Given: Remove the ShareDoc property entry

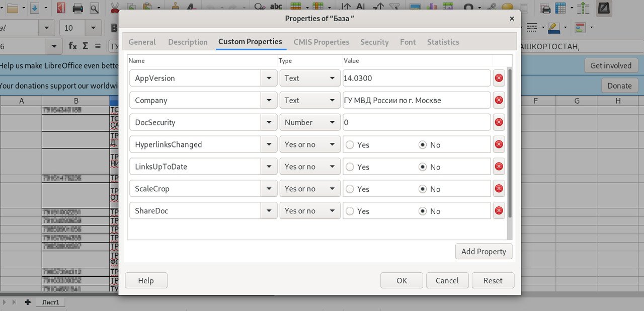Looking at the screenshot, I should click(499, 211).
